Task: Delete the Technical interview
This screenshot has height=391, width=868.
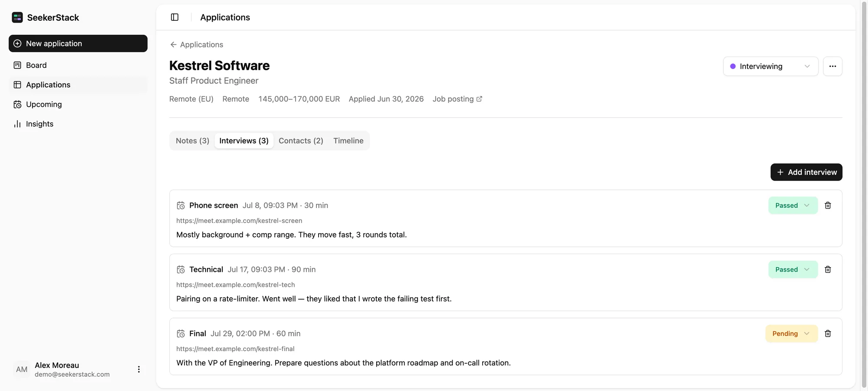Action: (x=828, y=269)
